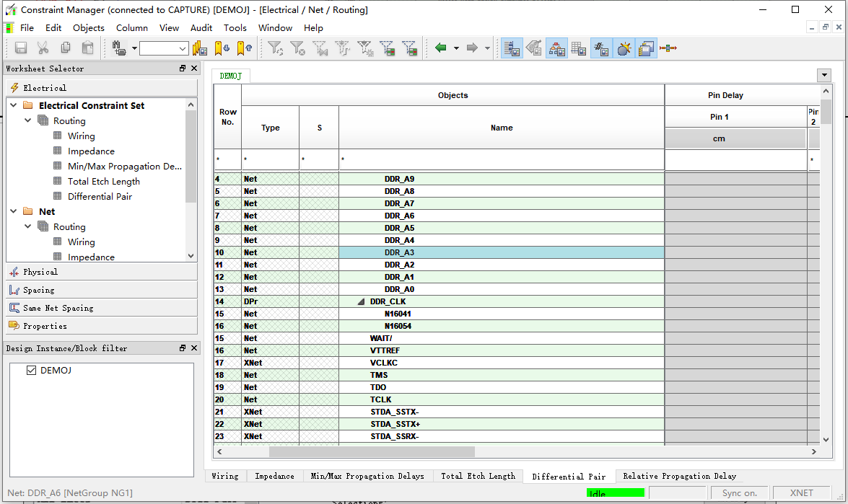Go to next bookmark with down-arrow icon
The width and height of the screenshot is (848, 504).
click(222, 48)
